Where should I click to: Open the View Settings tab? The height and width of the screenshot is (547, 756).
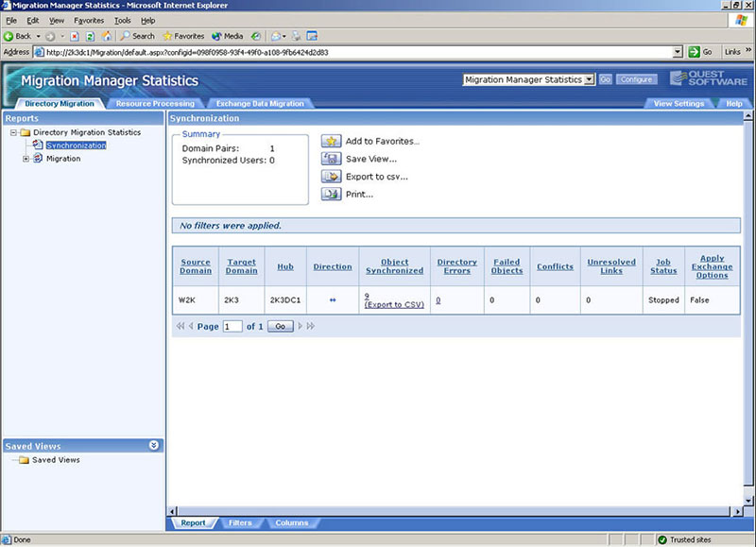679,104
